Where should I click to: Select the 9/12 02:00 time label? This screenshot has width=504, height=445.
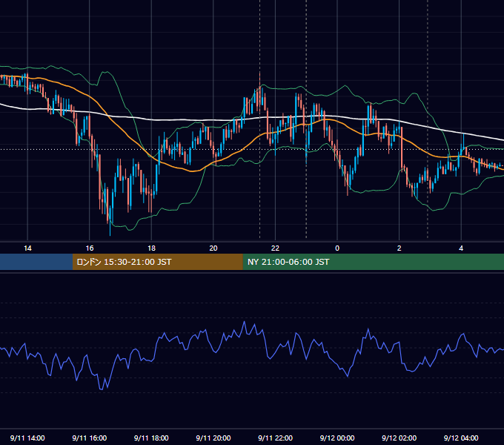click(x=399, y=438)
